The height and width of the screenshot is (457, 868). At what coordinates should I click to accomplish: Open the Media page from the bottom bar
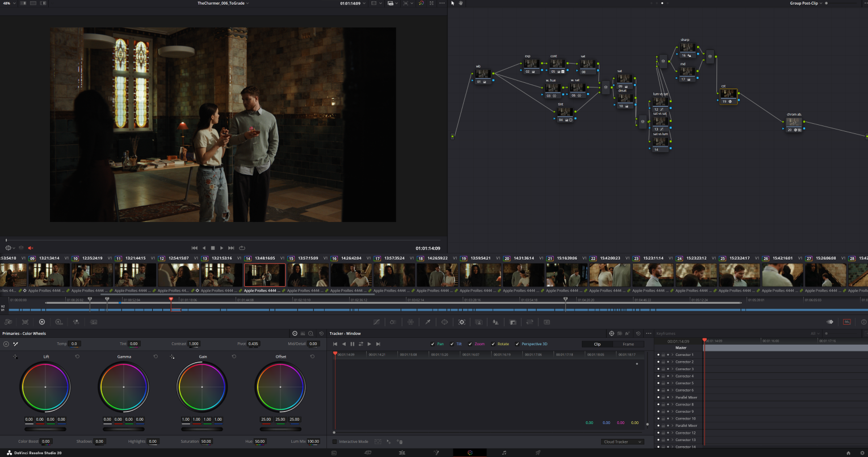coord(335,452)
